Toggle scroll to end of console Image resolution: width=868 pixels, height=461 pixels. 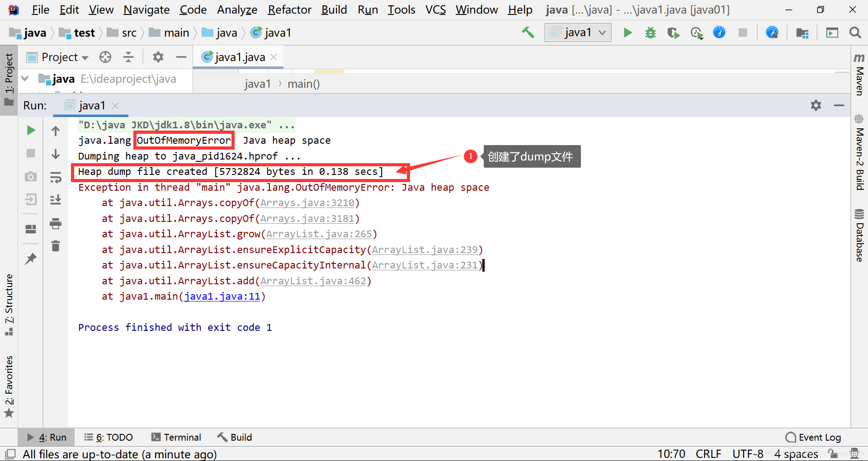pos(56,200)
